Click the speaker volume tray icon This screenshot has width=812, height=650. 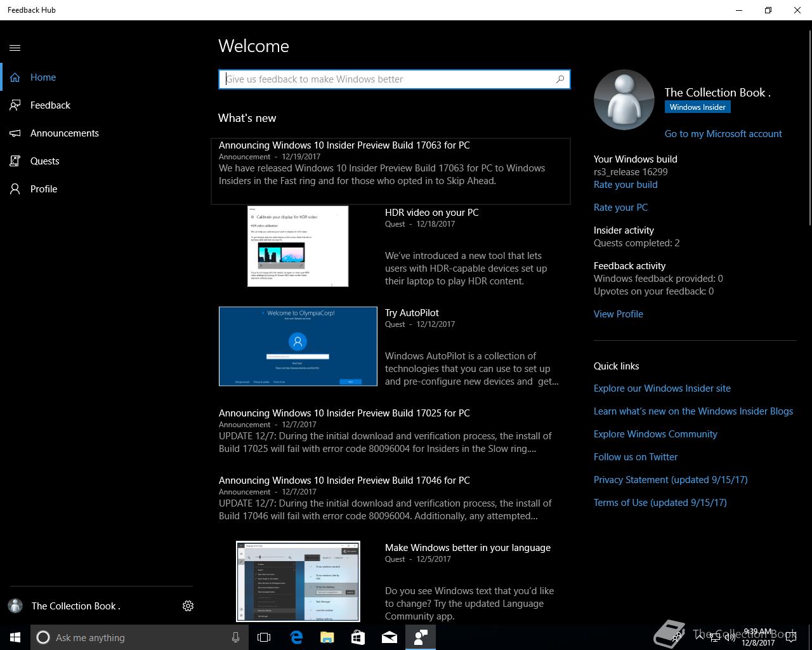(x=731, y=637)
